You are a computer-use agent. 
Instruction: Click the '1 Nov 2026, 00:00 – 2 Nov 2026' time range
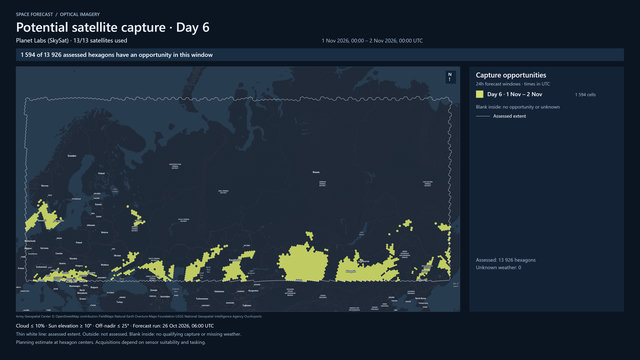(x=372, y=41)
